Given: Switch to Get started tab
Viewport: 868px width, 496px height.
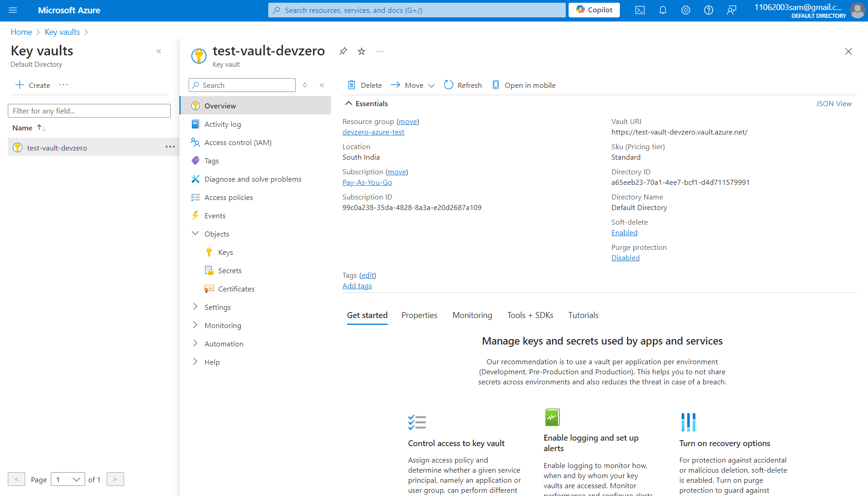Looking at the screenshot, I should 367,315.
